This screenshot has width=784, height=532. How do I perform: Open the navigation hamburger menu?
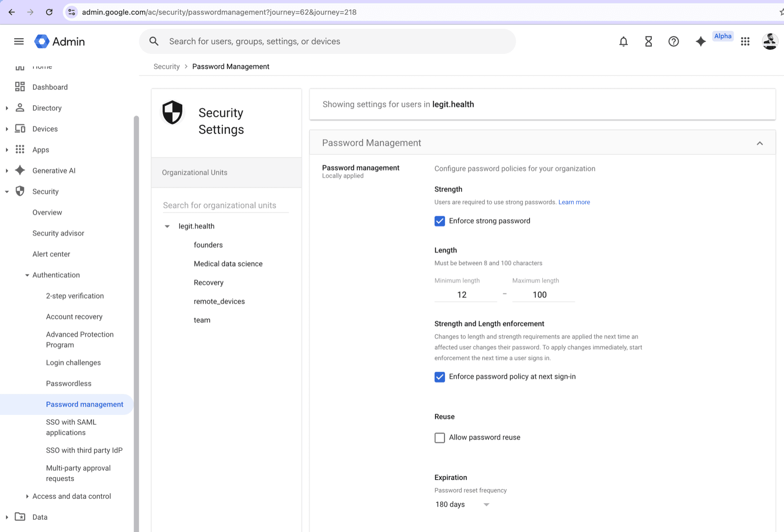tap(19, 41)
